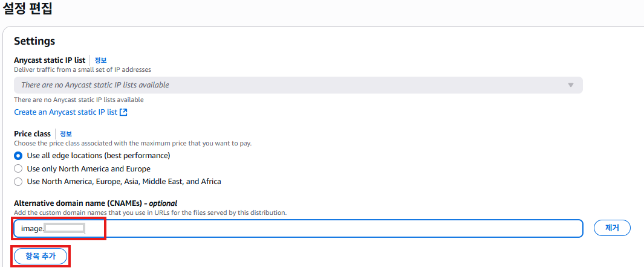
Task: Click the Add the custom domain names description
Action: pyautogui.click(x=151, y=212)
